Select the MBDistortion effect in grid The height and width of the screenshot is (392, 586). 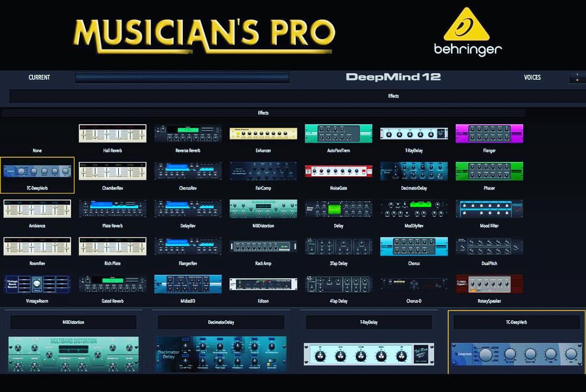263,209
